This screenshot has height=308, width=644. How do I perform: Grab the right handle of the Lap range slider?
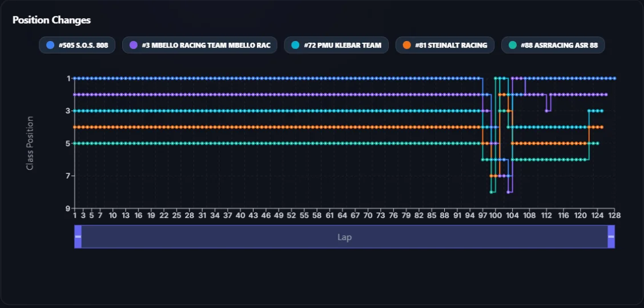[611, 237]
